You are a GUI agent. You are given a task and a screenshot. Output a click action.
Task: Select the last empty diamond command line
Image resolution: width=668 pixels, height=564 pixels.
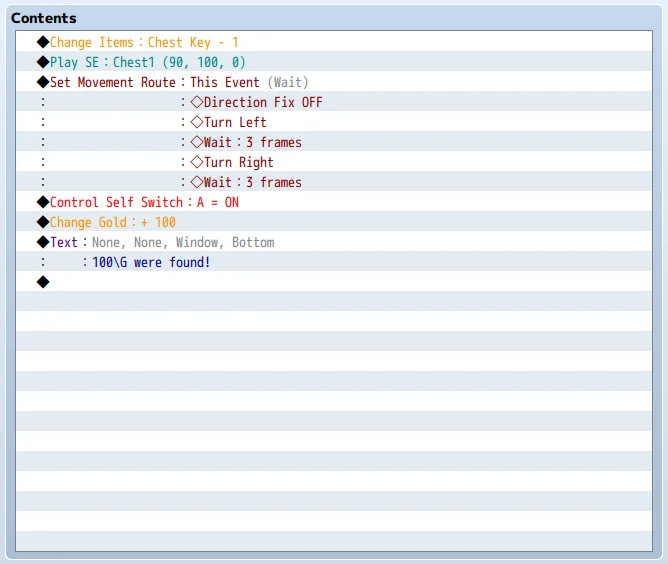click(x=43, y=282)
